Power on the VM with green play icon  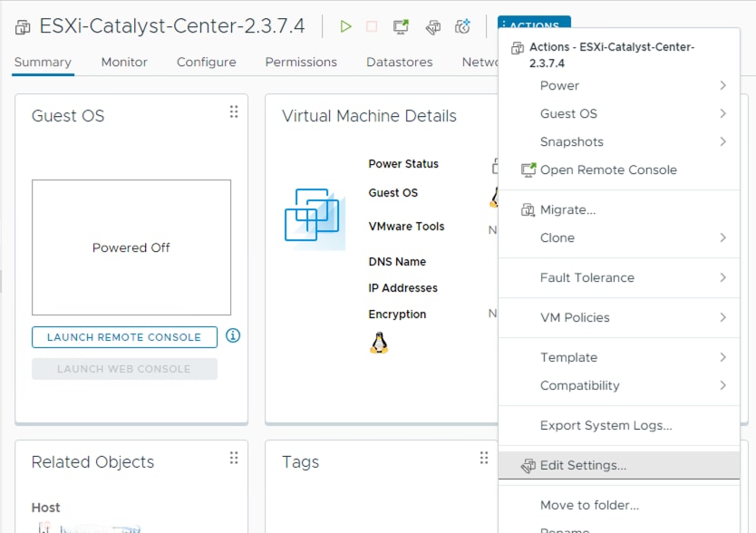click(x=345, y=26)
